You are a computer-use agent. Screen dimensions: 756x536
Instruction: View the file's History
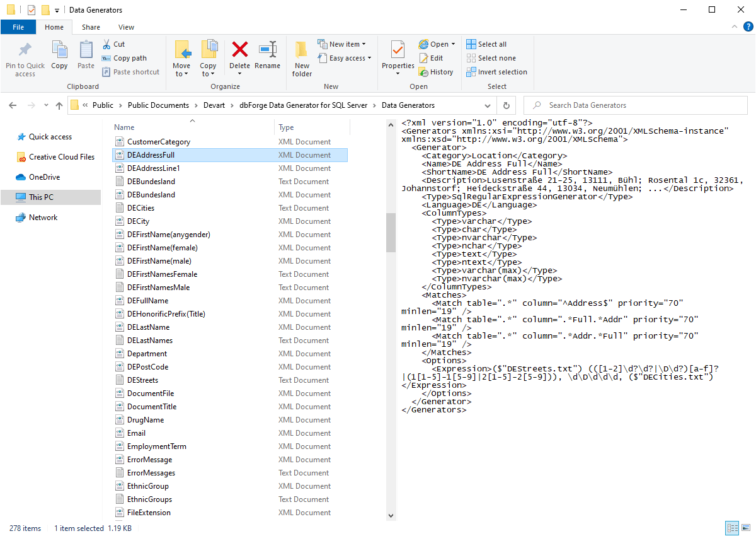coord(437,71)
